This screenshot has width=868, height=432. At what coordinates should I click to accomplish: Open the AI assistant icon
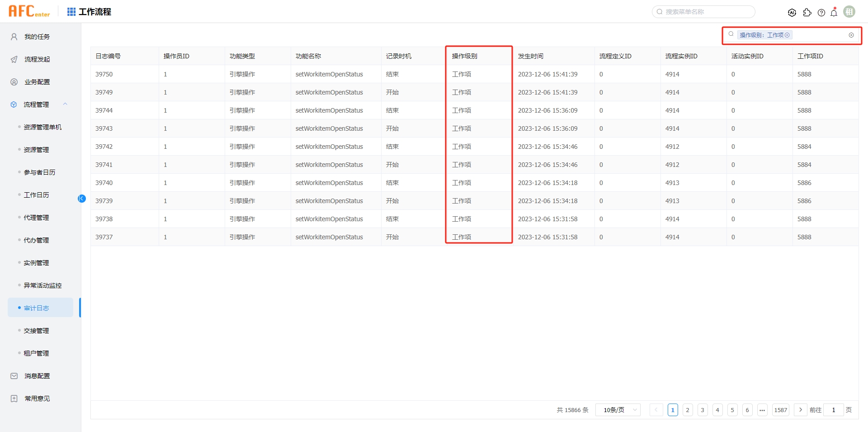(x=792, y=12)
